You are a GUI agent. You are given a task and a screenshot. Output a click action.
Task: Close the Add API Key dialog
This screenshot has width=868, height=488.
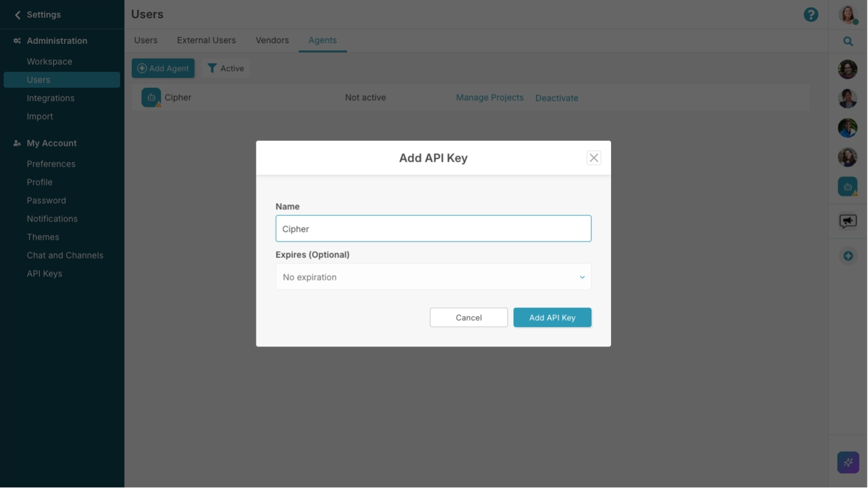coord(593,158)
